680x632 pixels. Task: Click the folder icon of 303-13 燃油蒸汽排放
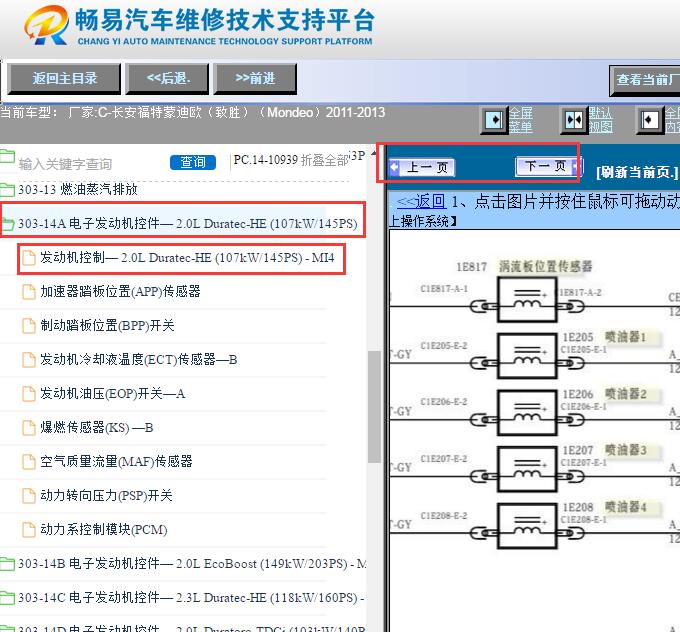pos(7,189)
